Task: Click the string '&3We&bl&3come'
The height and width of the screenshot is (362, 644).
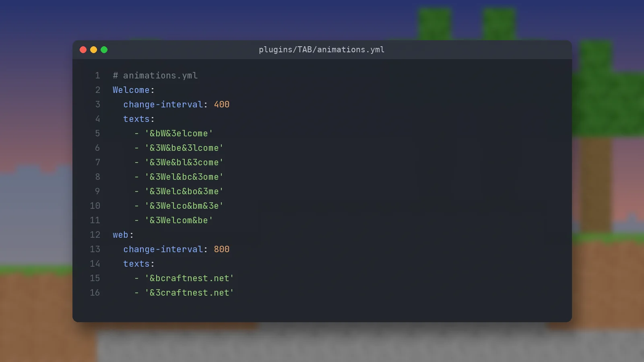Action: (x=184, y=162)
